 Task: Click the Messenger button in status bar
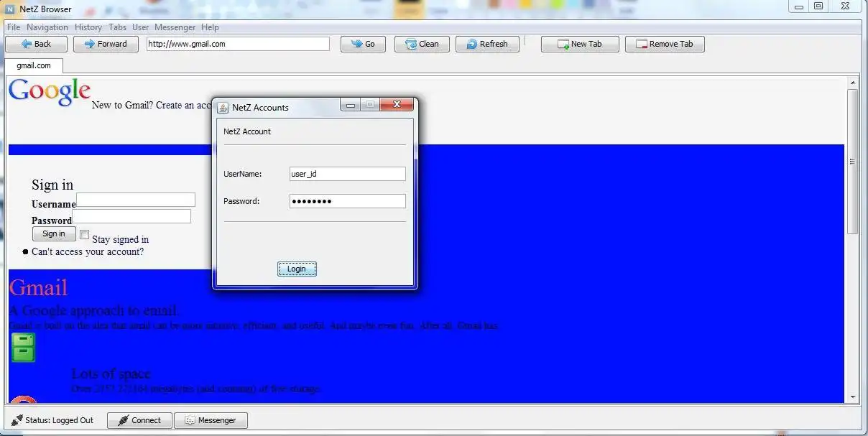pos(211,420)
